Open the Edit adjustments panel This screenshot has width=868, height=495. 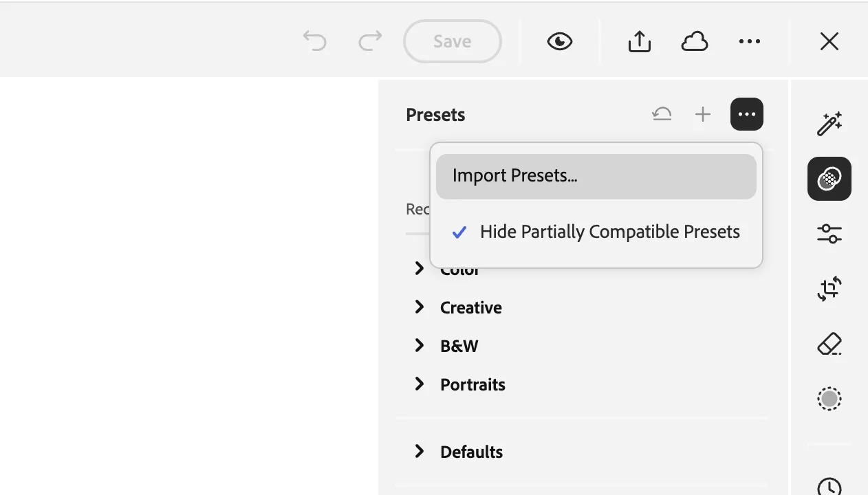[829, 234]
